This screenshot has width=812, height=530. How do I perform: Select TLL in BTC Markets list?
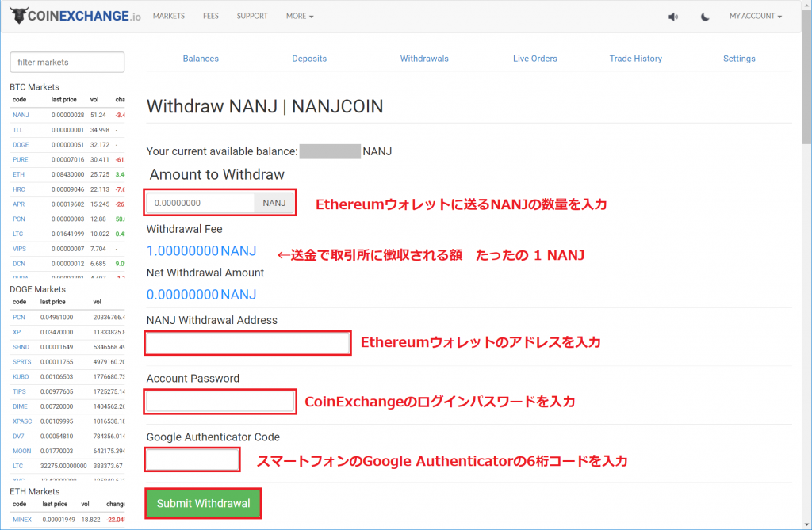[x=17, y=130]
